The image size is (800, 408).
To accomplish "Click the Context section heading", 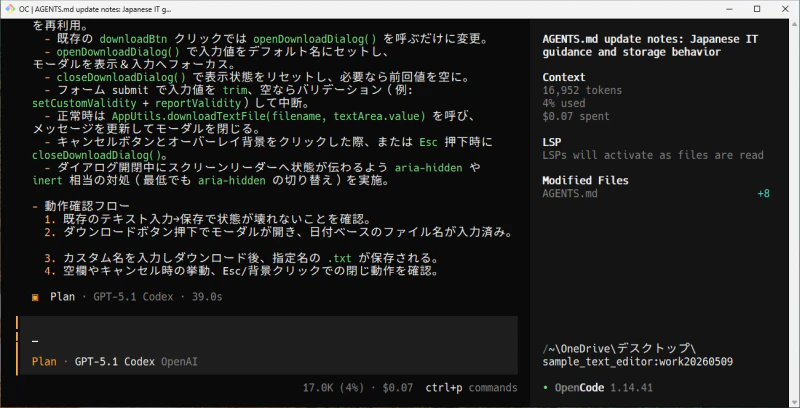I will point(564,78).
